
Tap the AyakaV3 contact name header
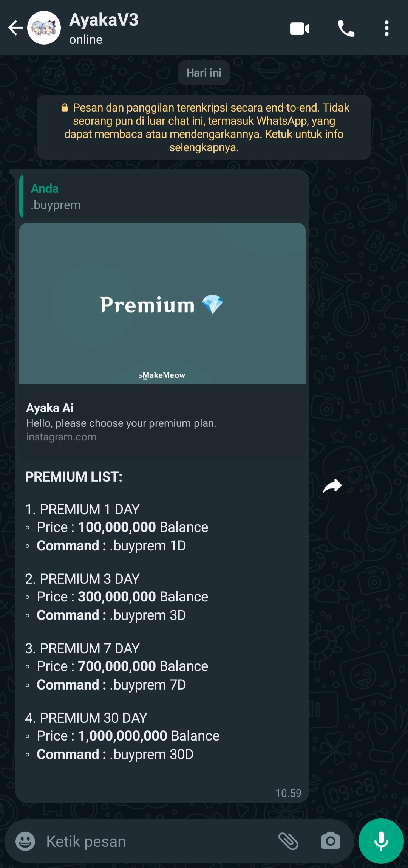[104, 20]
